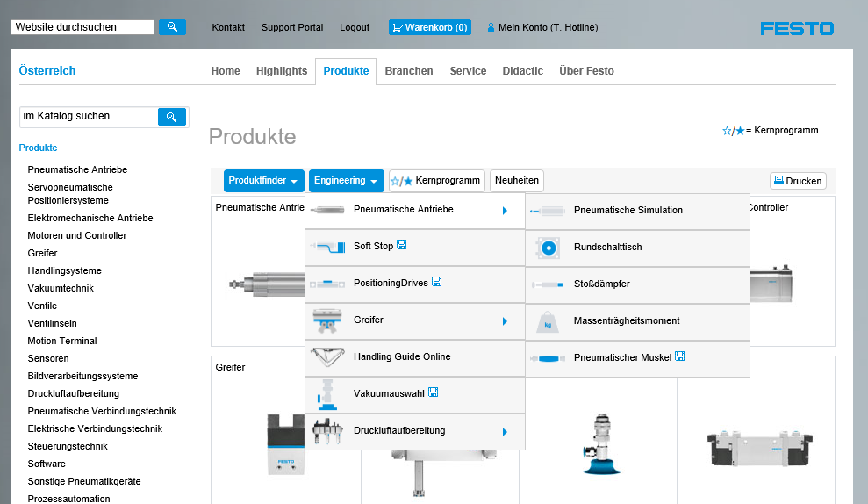The image size is (868, 504).
Task: Click the Österreich country link
Action: point(47,71)
